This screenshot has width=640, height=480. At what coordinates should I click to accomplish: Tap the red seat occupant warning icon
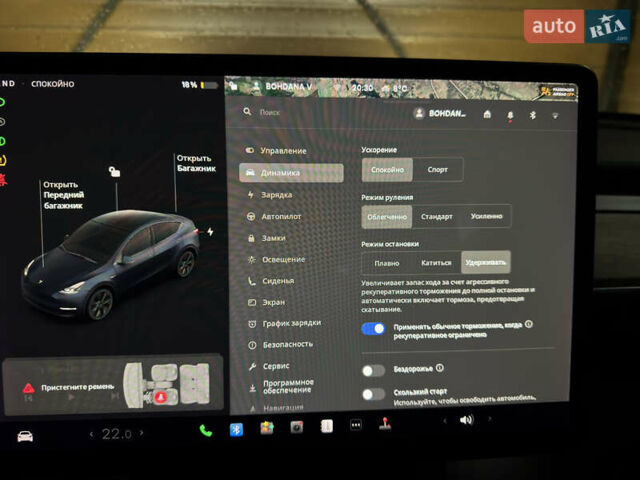coord(160,397)
